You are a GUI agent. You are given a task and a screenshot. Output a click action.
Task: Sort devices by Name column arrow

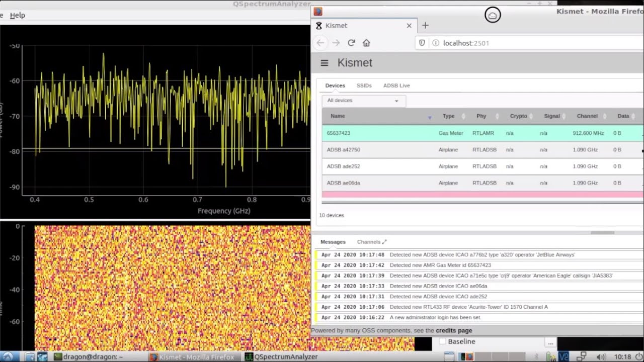click(x=429, y=117)
